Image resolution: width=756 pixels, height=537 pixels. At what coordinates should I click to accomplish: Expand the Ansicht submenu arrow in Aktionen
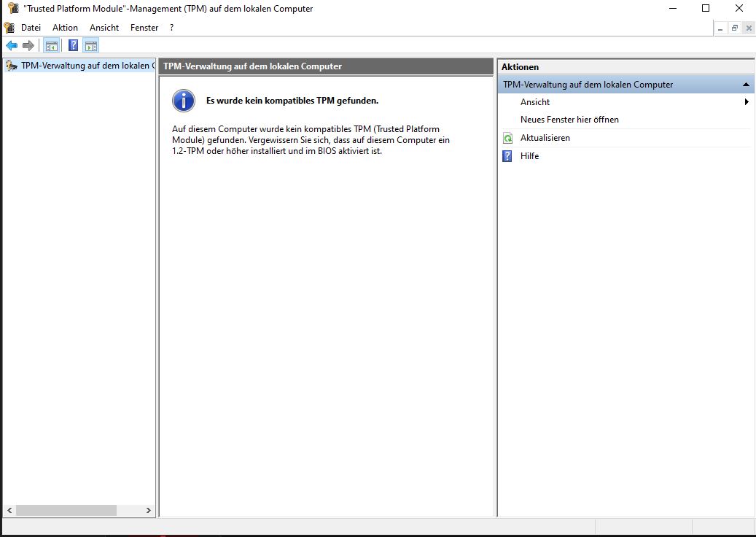click(747, 102)
